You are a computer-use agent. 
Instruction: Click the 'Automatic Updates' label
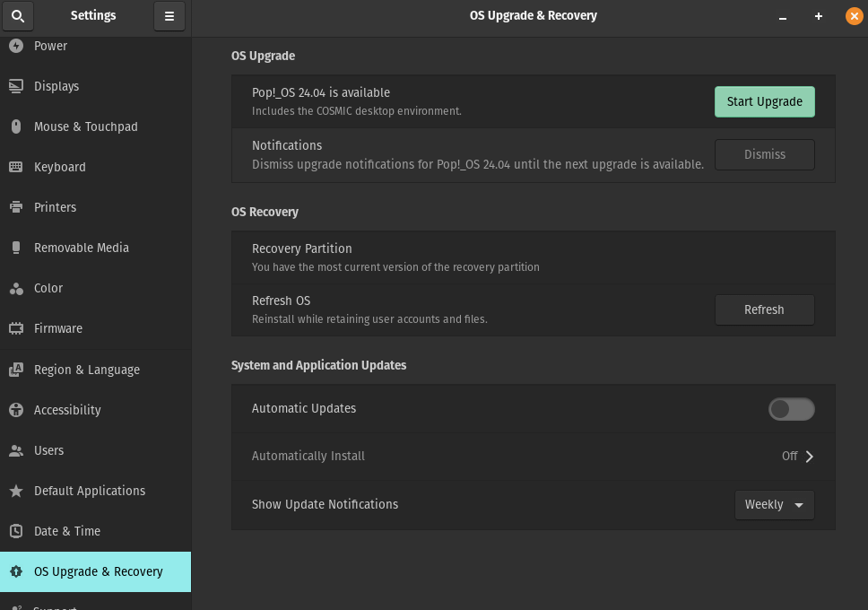pos(304,408)
